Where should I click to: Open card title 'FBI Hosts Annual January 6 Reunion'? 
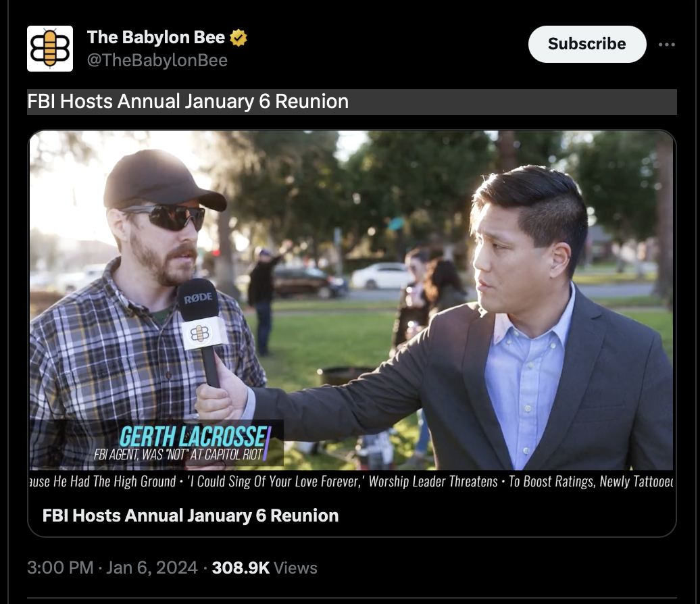[x=191, y=515]
